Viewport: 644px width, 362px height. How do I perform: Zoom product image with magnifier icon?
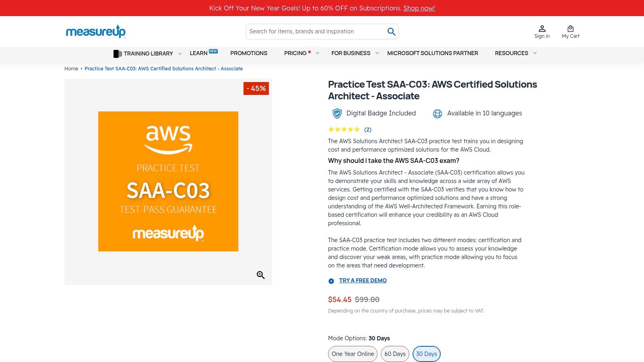click(x=260, y=275)
